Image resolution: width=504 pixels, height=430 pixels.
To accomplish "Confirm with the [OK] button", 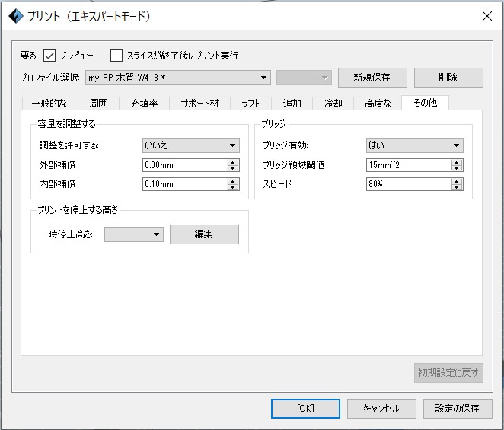I will [305, 409].
